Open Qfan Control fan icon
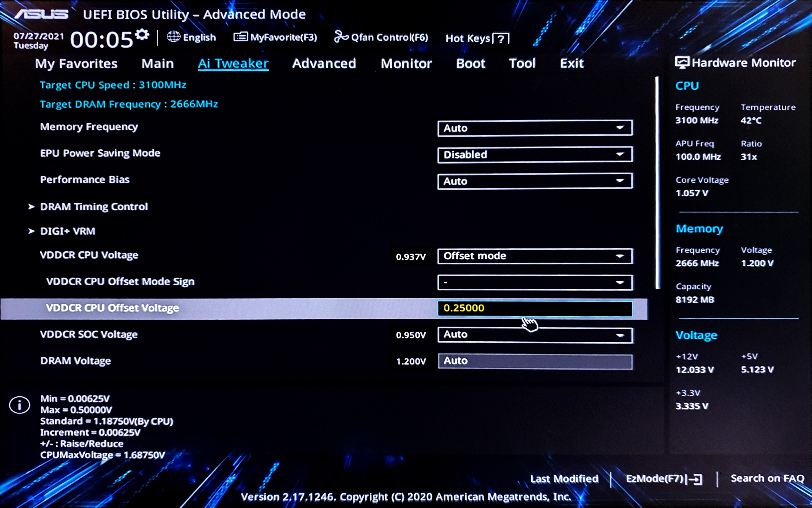Viewport: 812px width, 508px height. coord(341,37)
